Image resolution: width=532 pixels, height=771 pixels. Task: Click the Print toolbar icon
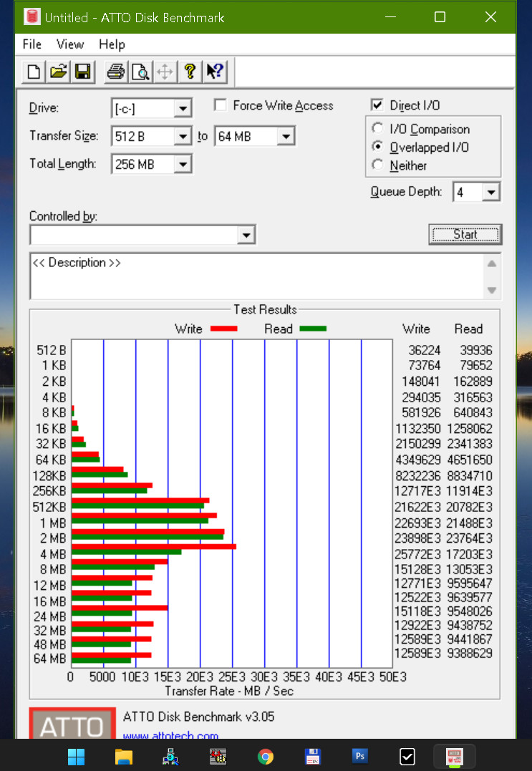pyautogui.click(x=116, y=72)
